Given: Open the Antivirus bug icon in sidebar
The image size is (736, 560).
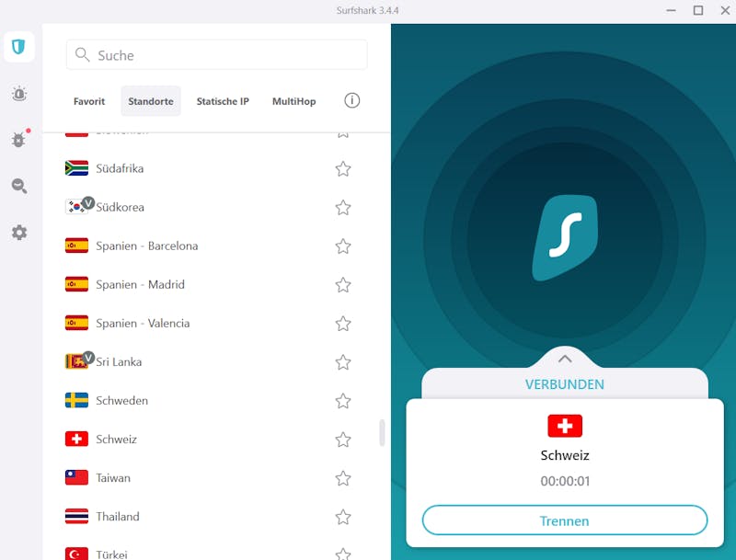Looking at the screenshot, I should pyautogui.click(x=19, y=139).
